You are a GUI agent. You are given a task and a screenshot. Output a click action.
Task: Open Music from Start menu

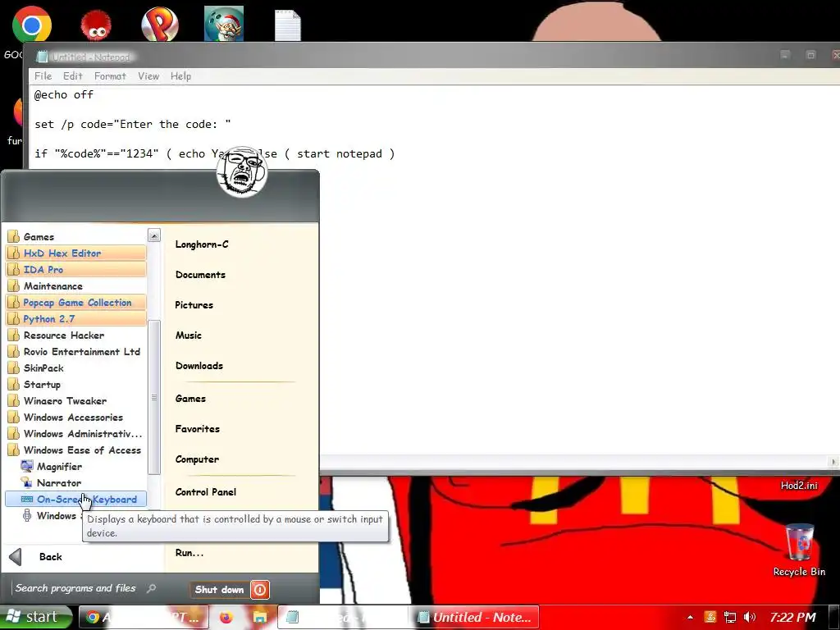coord(189,336)
